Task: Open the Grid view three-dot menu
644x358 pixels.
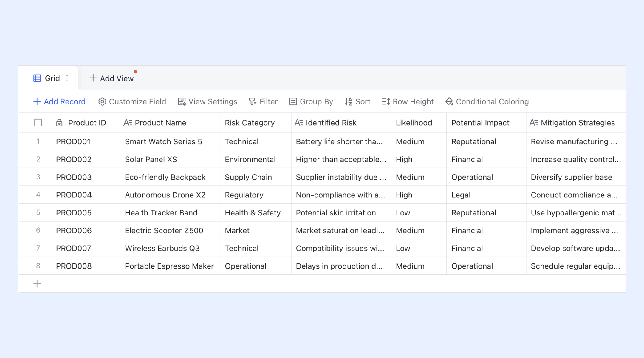Action: (x=67, y=78)
